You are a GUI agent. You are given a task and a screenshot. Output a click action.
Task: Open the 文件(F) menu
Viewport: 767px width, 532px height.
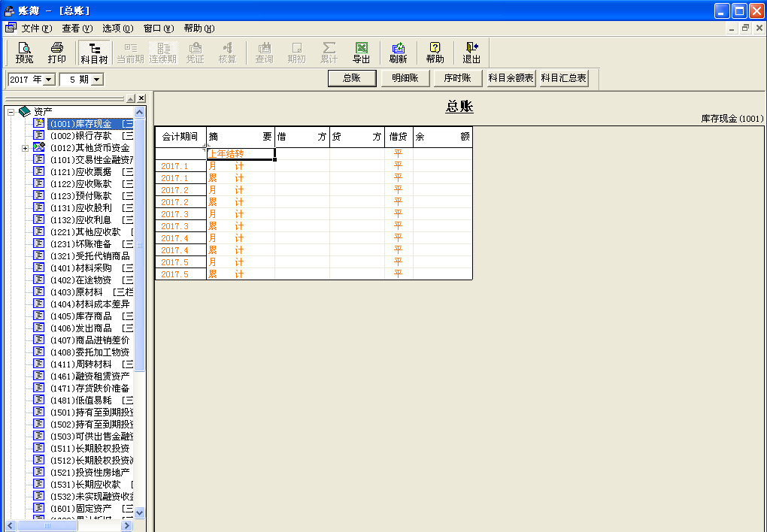coord(37,29)
